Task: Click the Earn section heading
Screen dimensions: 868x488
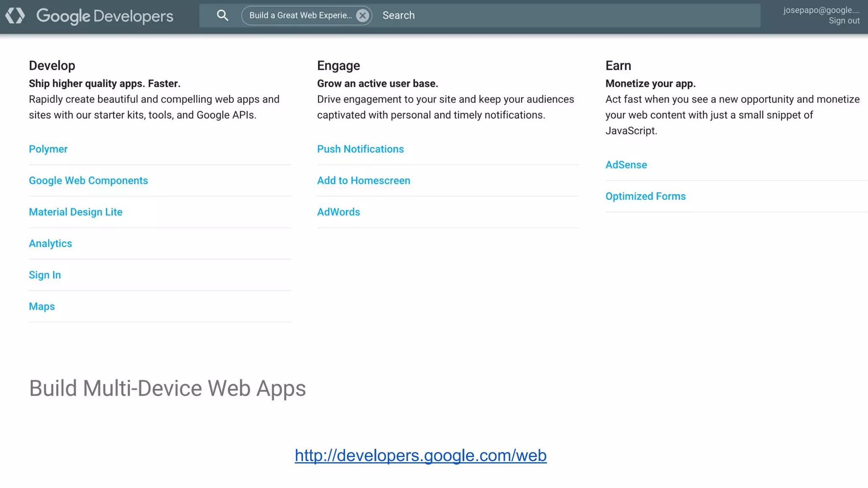Action: [x=618, y=66]
